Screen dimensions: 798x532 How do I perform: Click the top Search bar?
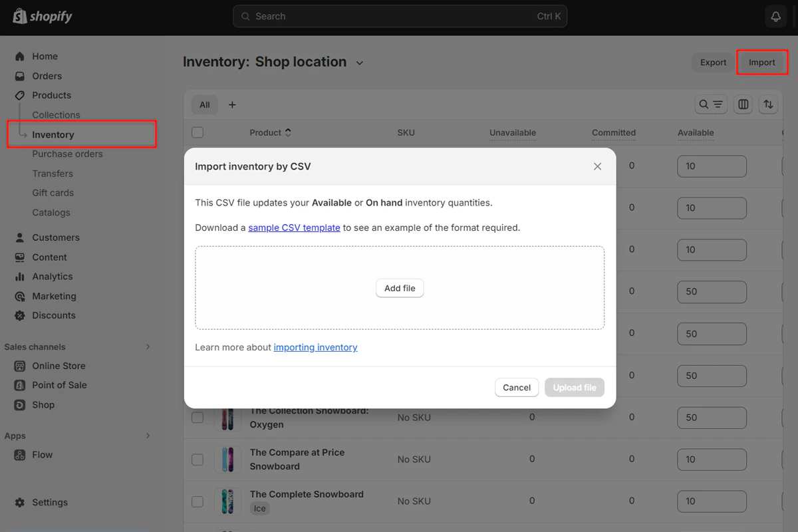click(400, 16)
